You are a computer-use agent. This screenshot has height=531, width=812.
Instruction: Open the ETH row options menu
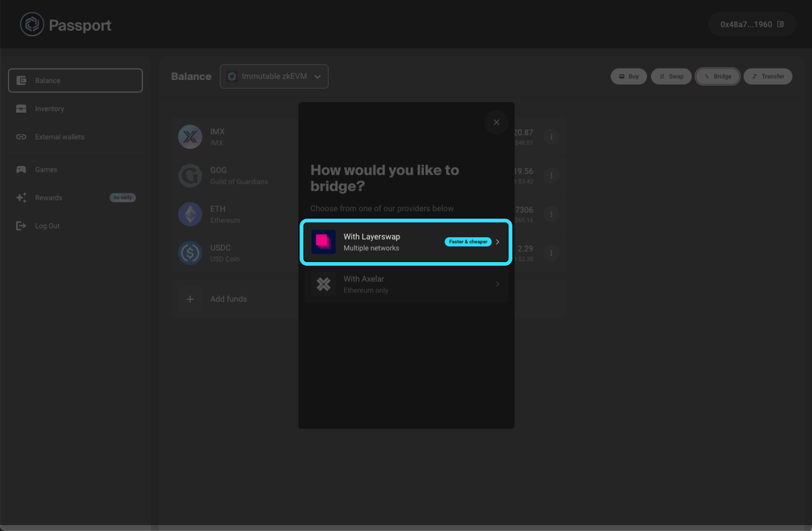click(x=551, y=214)
